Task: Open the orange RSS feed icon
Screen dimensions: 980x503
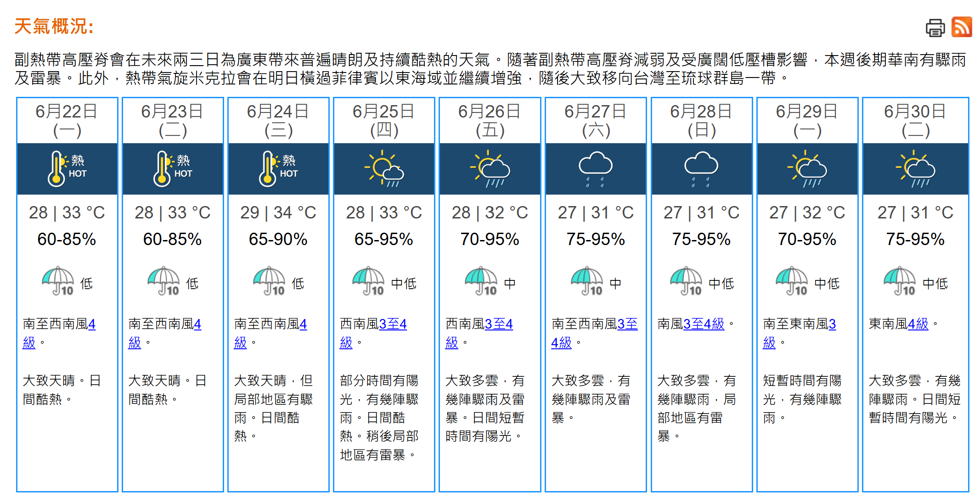Action: (962, 27)
